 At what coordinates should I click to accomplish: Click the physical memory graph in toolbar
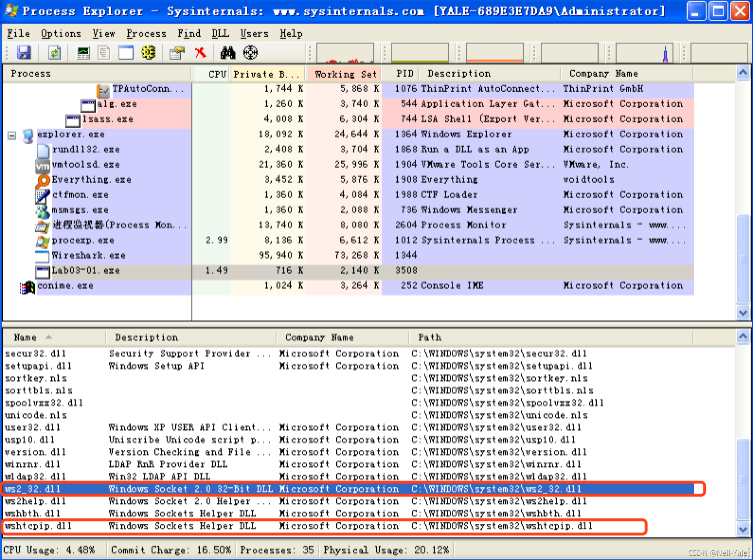(x=495, y=53)
